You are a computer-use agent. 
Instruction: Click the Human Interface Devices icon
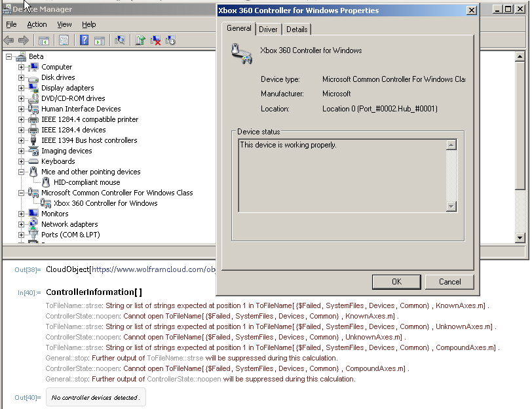pyautogui.click(x=33, y=109)
